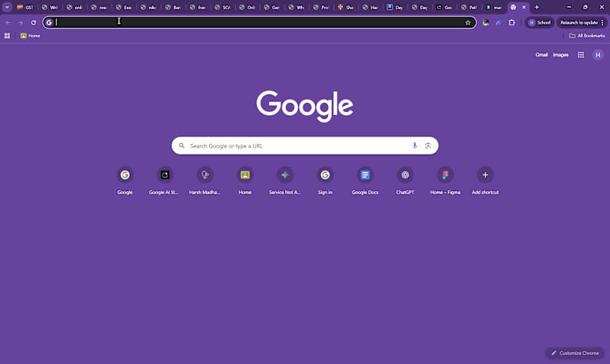Open the Home shortcut tile
This screenshot has width=610, height=364.
tap(245, 180)
